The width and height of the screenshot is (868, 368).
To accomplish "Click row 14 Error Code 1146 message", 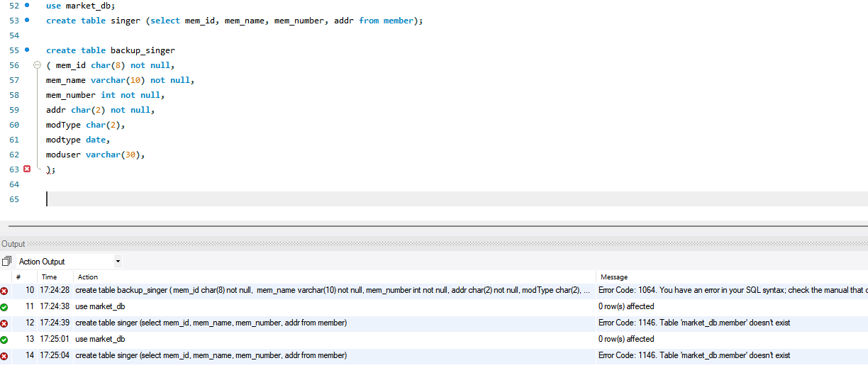I will [x=694, y=355].
